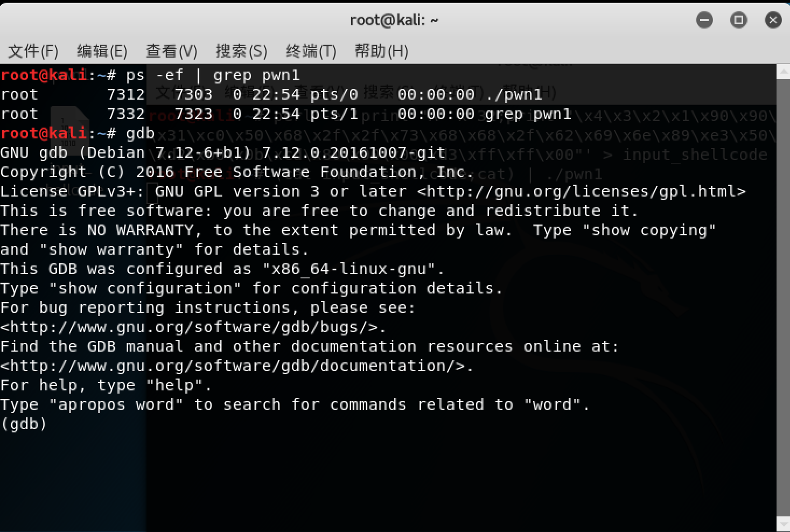
Task: Click the gnu.org/licenses/gpl.html URL
Action: (x=582, y=192)
